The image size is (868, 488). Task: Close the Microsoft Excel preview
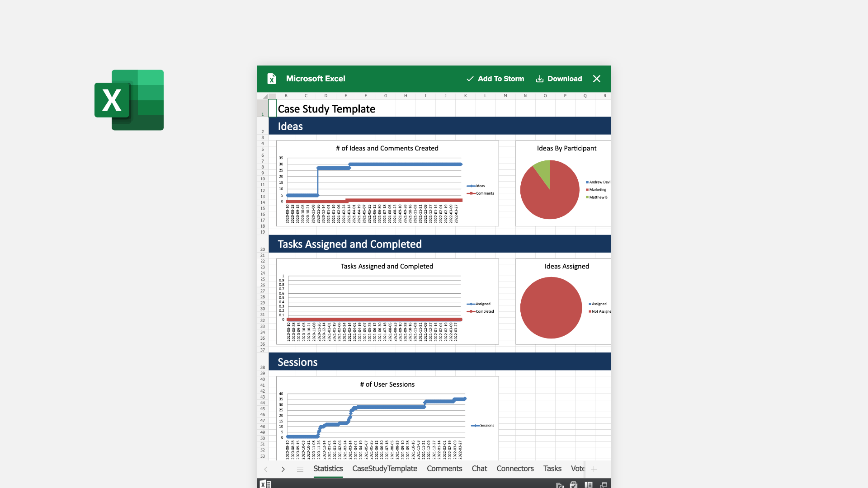[x=597, y=79]
